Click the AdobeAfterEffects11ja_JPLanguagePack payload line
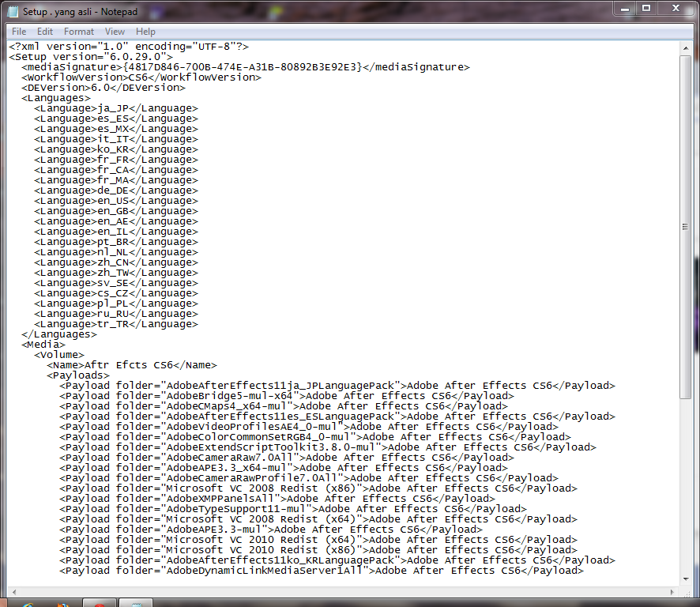Screen dimensions: 700x607 click(x=337, y=386)
